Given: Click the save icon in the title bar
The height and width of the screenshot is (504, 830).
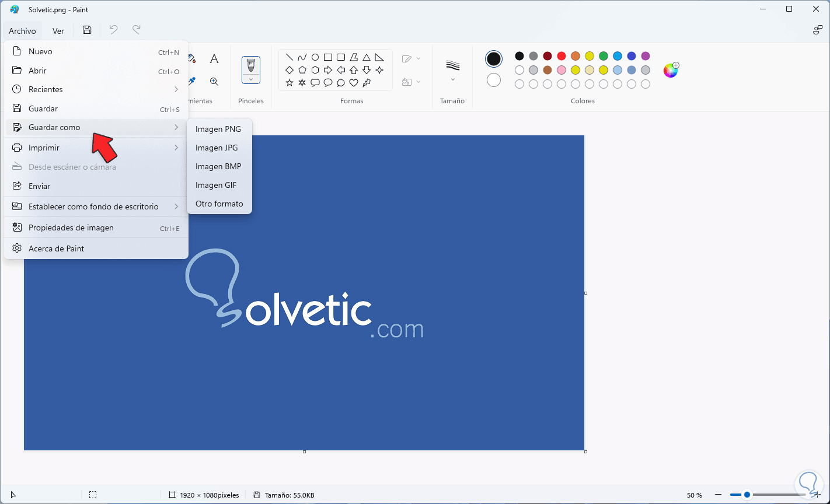Looking at the screenshot, I should coord(87,30).
